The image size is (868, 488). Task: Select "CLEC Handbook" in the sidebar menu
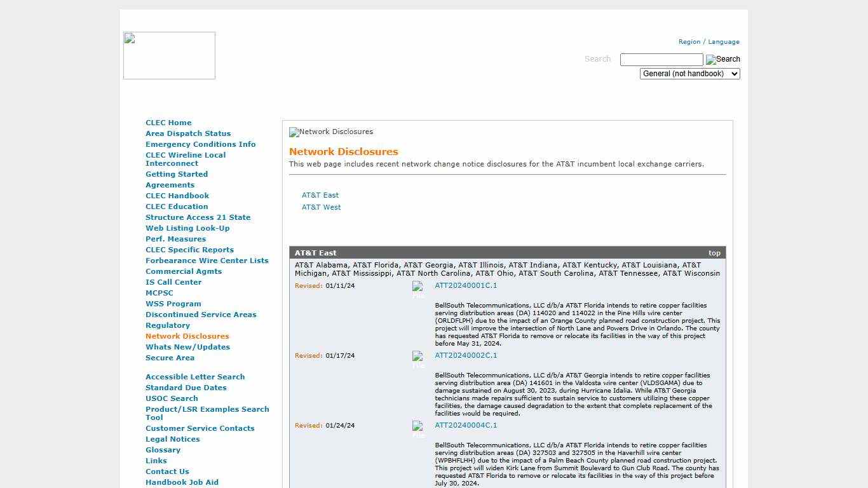click(177, 196)
